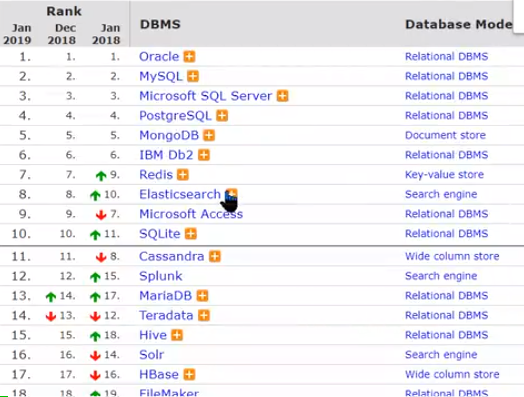
Task: Open the Microsoft Access link
Action: 191,214
